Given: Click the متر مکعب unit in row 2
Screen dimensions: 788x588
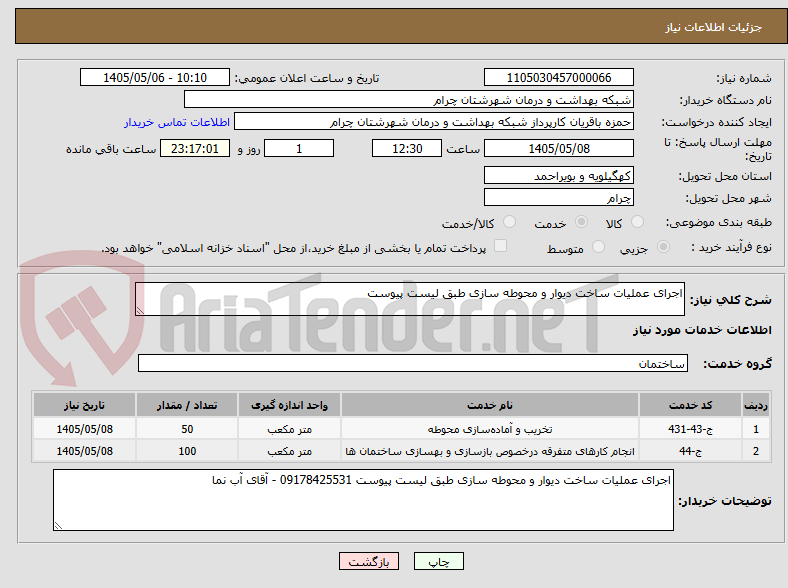Looking at the screenshot, I should point(289,451).
